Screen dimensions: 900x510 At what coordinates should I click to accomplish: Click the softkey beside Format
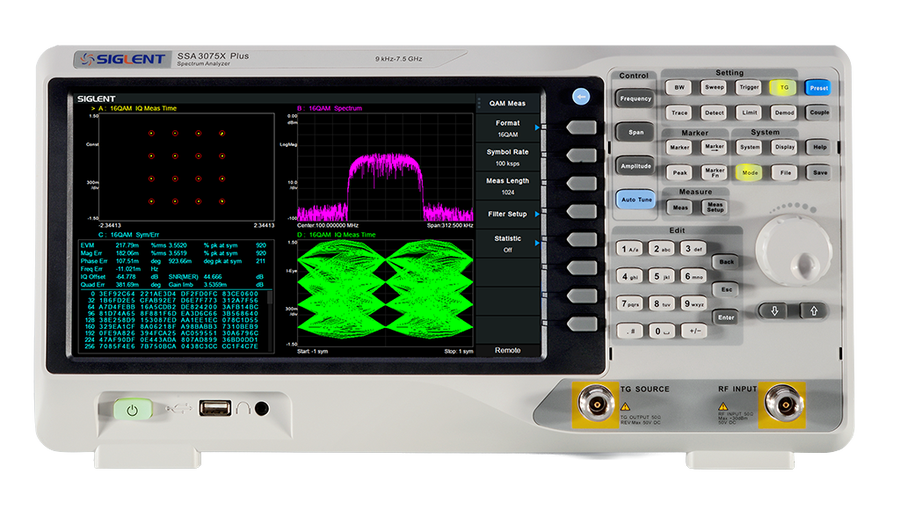click(x=581, y=127)
